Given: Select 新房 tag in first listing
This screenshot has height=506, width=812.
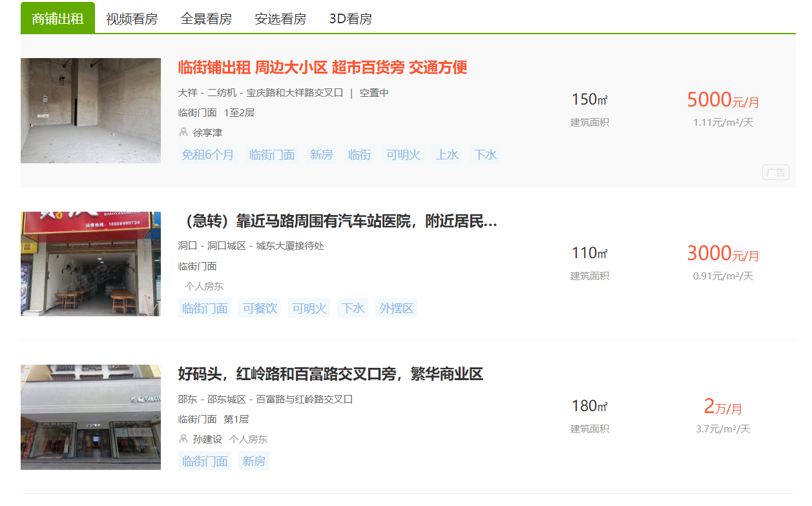Looking at the screenshot, I should tap(321, 155).
